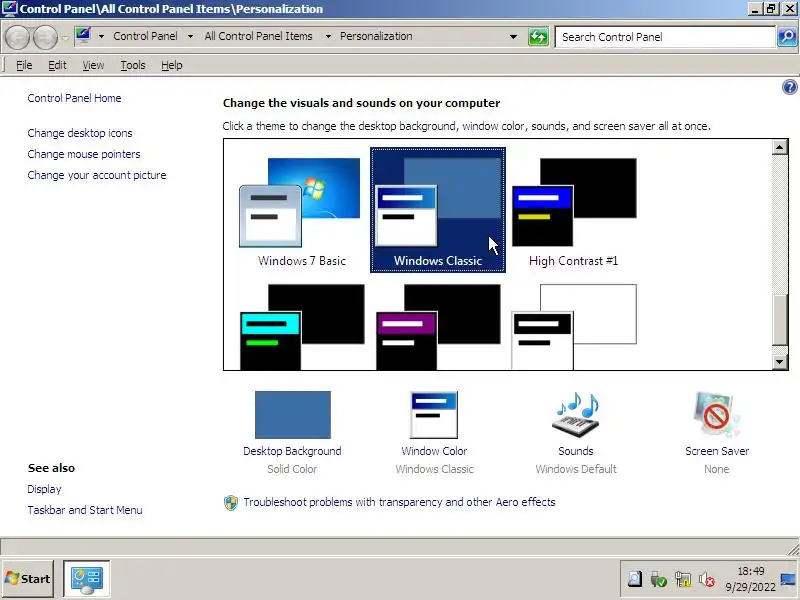
Task: Focus the Search Control Panel field
Action: (x=664, y=37)
